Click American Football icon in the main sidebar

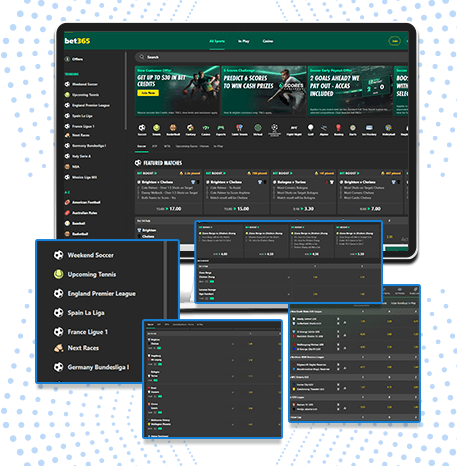click(x=67, y=202)
